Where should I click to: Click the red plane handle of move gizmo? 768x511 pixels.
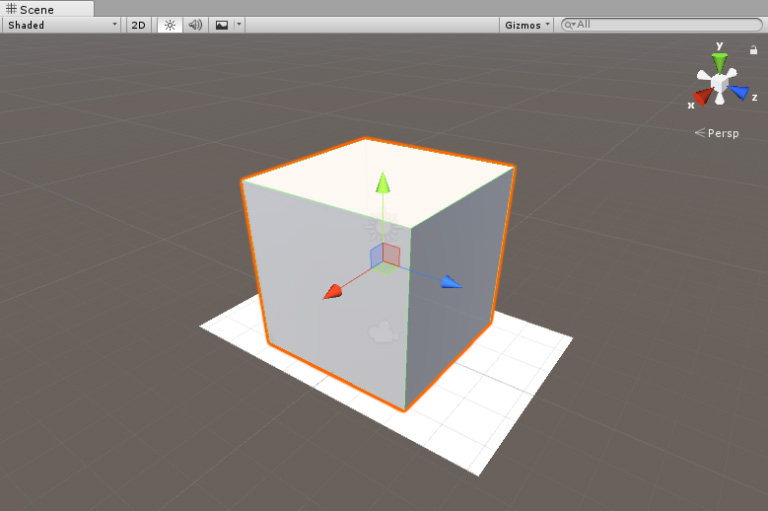coord(391,255)
